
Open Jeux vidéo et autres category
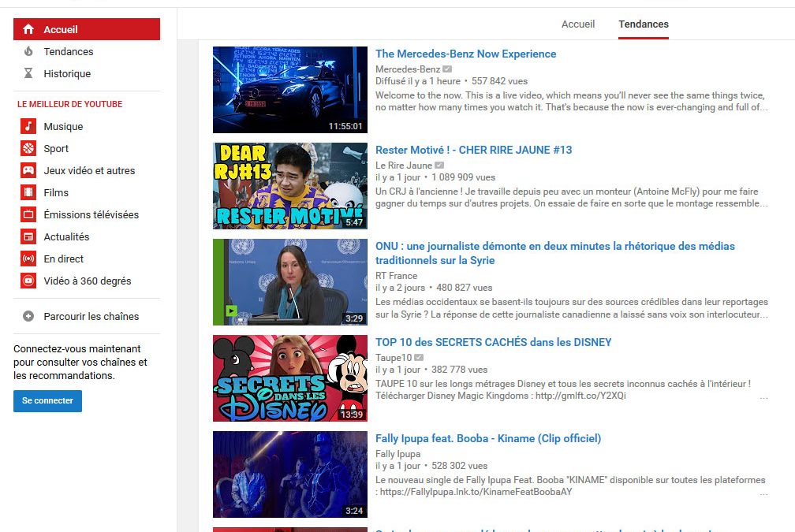pyautogui.click(x=89, y=170)
